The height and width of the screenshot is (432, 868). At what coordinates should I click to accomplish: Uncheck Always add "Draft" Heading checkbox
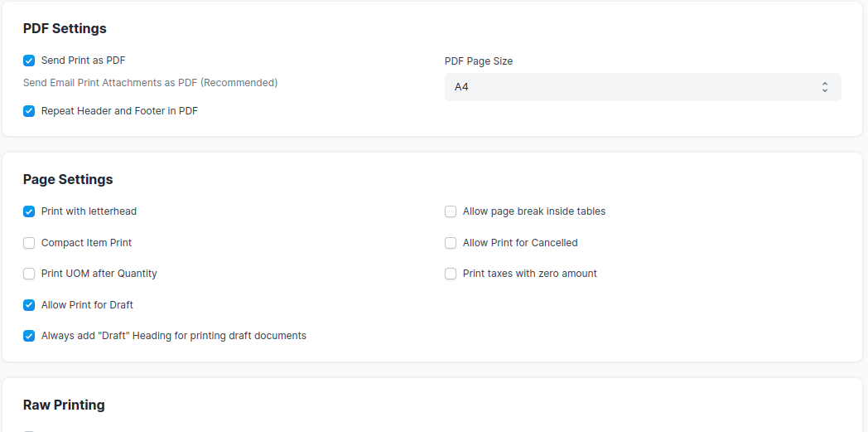29,336
